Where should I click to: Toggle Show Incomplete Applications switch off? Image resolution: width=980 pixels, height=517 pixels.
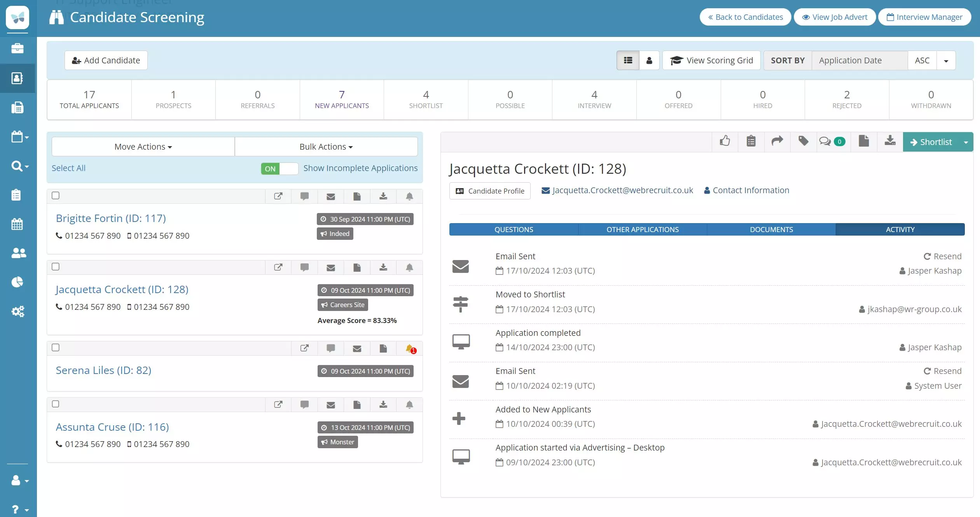coord(279,169)
